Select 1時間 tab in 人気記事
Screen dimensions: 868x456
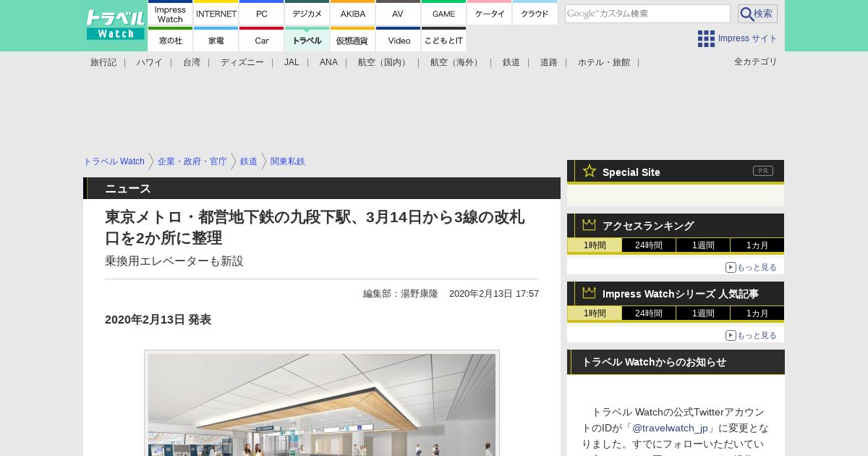coord(595,313)
